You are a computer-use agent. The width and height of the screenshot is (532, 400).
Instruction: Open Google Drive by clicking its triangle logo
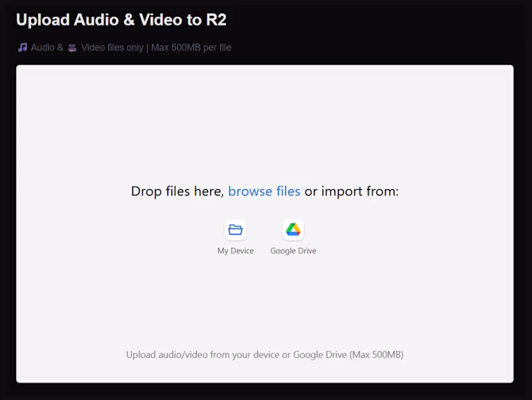[x=293, y=228]
